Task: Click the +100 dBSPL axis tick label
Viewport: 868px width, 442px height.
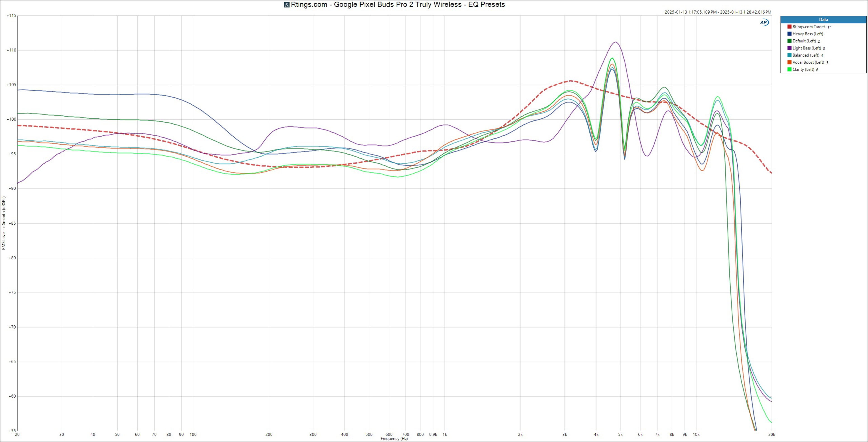Action: 11,119
